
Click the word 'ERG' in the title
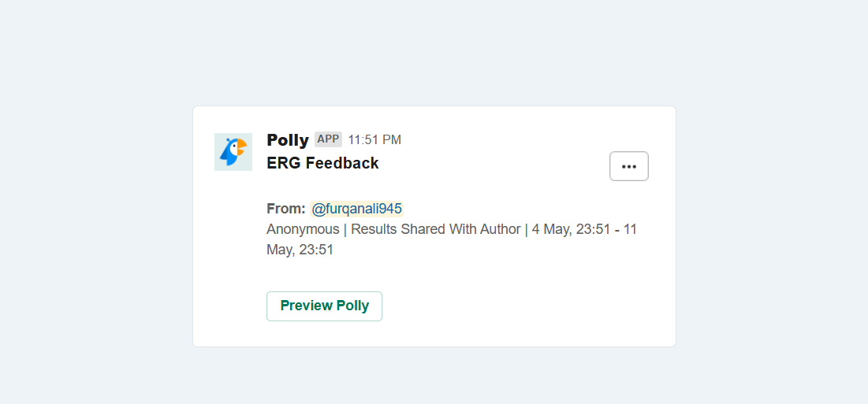(x=284, y=163)
